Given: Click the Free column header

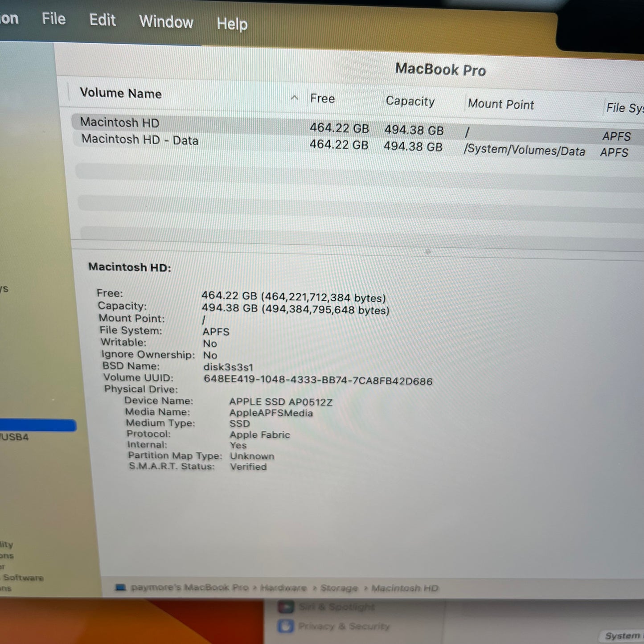Looking at the screenshot, I should (x=322, y=98).
